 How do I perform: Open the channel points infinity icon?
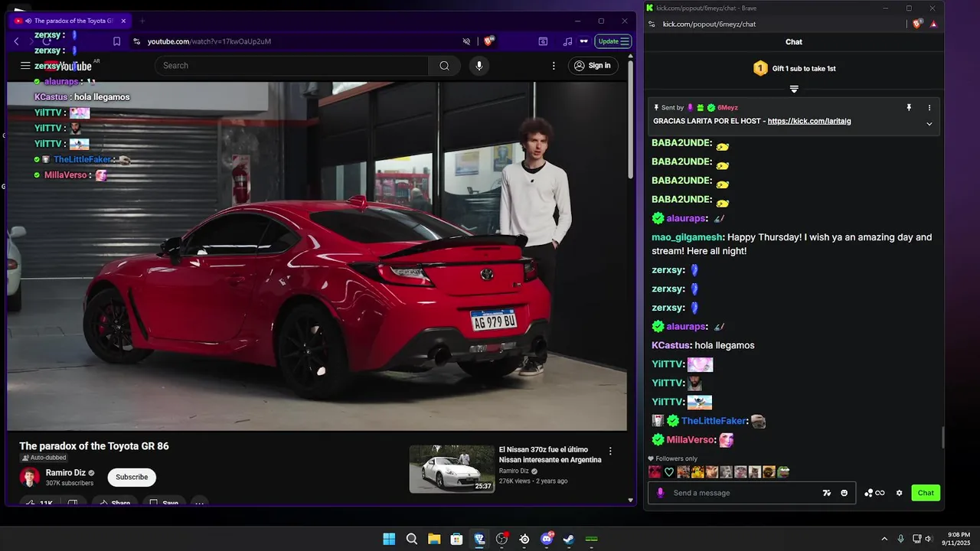(x=874, y=493)
